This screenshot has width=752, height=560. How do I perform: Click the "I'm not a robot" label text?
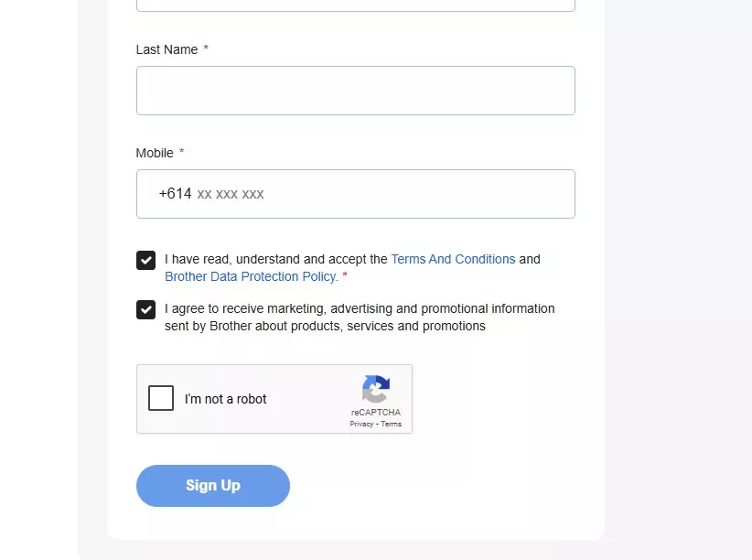click(x=226, y=399)
